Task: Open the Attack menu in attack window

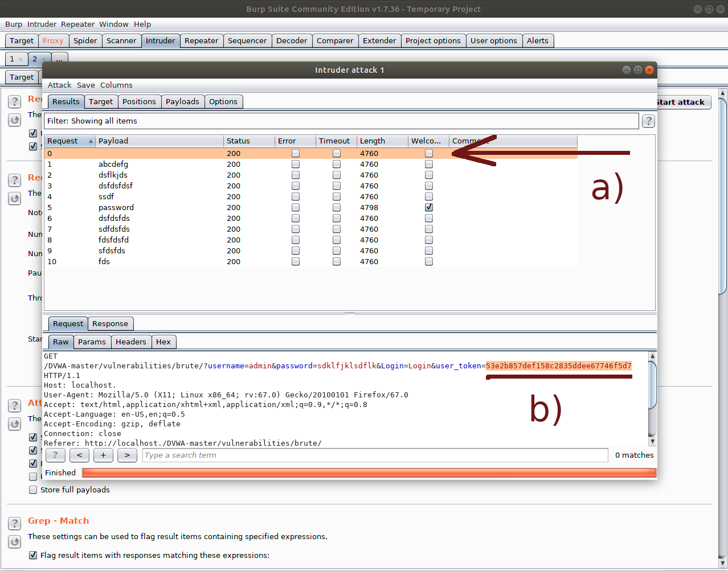Action: pos(59,85)
